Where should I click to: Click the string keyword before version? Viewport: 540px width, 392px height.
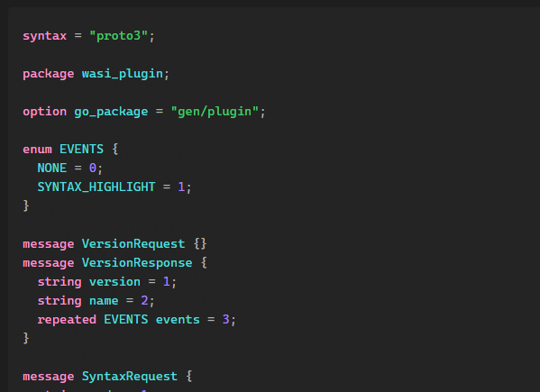[59, 282]
